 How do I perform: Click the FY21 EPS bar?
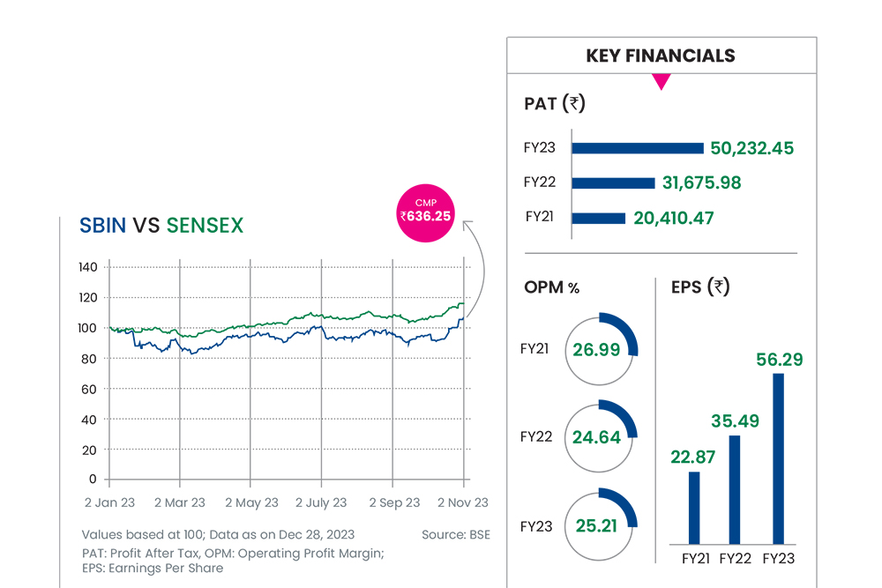click(x=693, y=508)
